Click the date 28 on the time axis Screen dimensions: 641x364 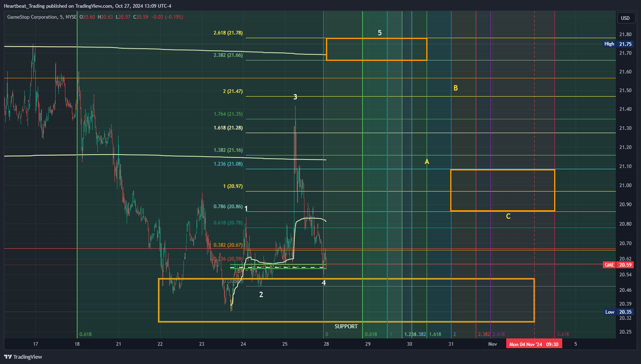point(326,344)
